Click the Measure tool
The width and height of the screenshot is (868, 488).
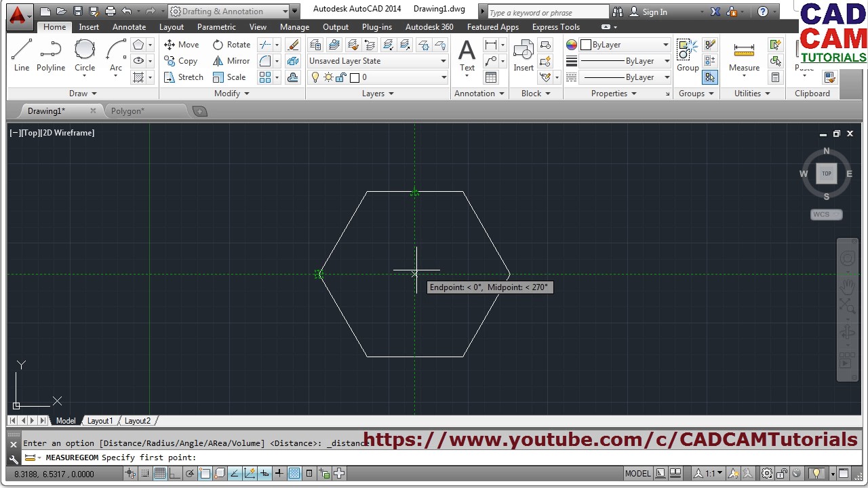[744, 56]
